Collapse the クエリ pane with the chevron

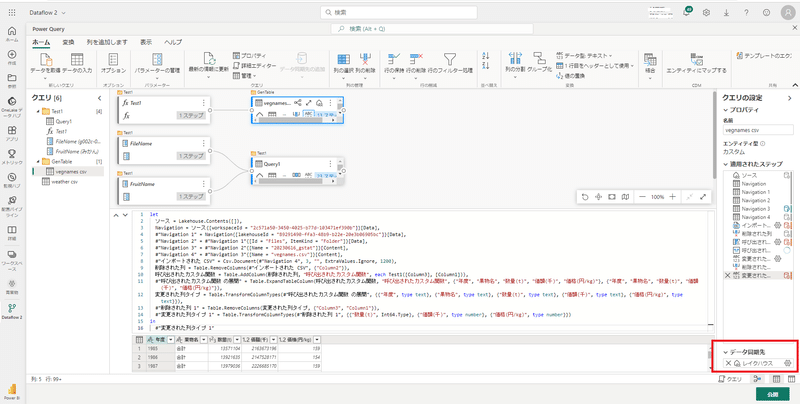point(99,98)
